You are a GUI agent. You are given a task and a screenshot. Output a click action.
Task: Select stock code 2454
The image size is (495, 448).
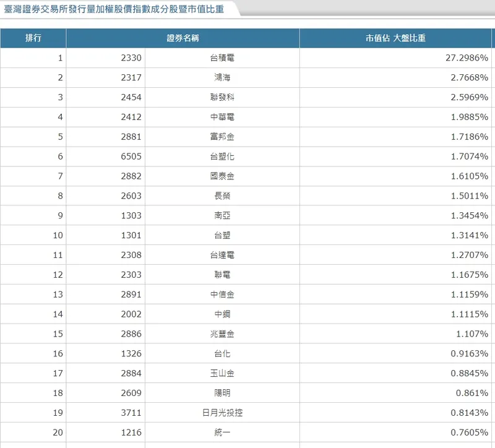coord(131,97)
